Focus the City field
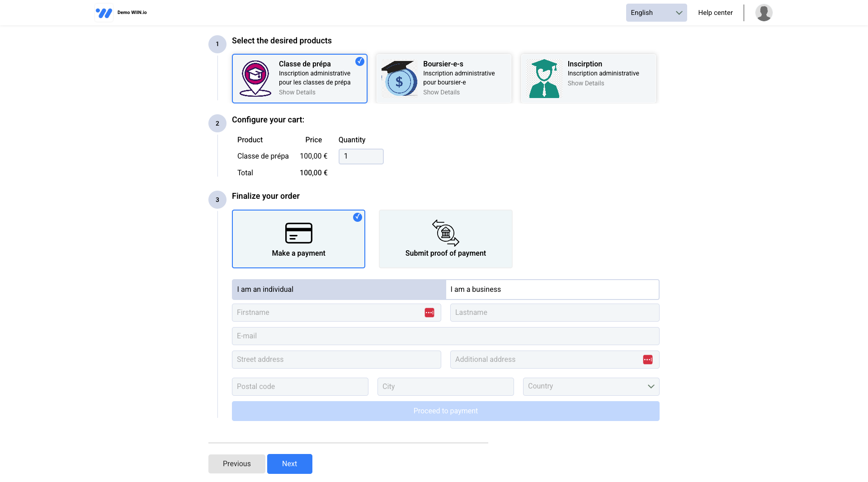This screenshot has height=482, width=868. click(445, 387)
